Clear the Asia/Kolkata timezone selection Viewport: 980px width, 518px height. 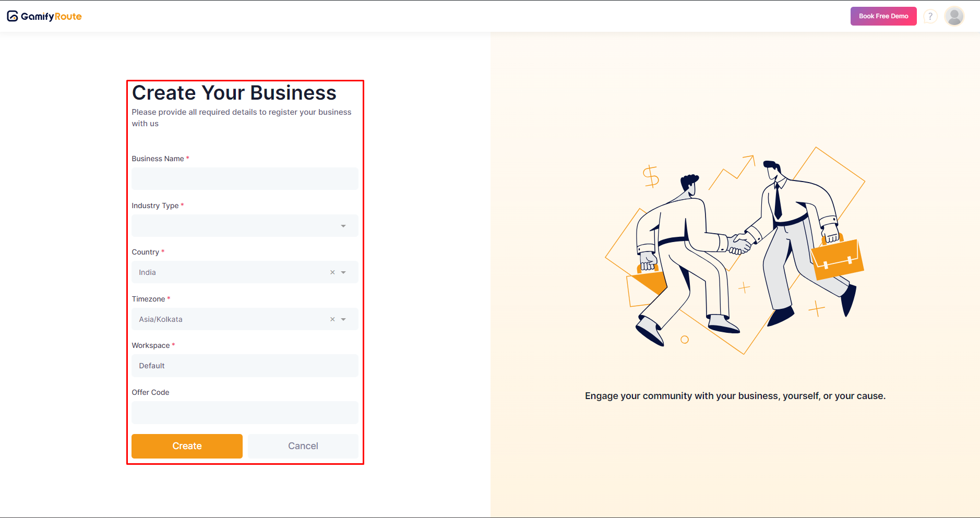click(332, 319)
